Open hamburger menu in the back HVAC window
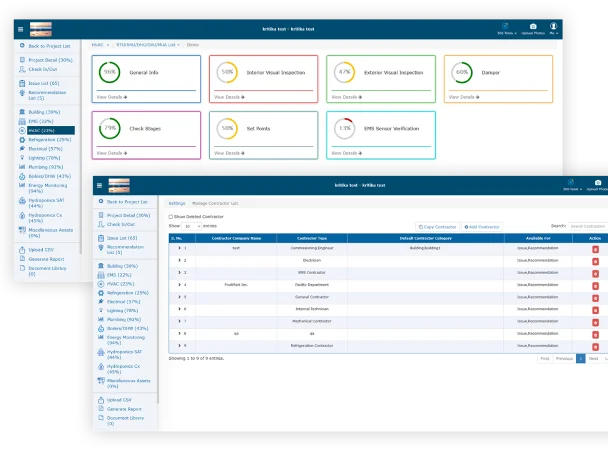Screen dimensions: 608x455 point(21,29)
